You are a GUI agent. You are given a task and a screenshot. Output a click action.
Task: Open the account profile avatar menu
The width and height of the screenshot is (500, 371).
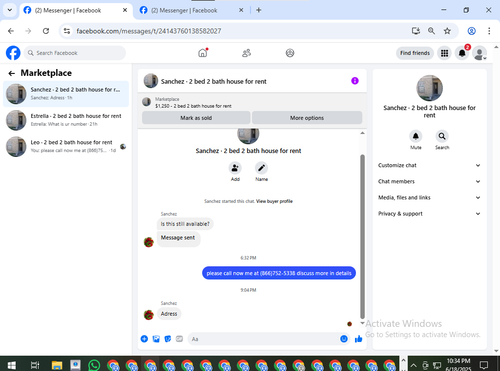[479, 53]
